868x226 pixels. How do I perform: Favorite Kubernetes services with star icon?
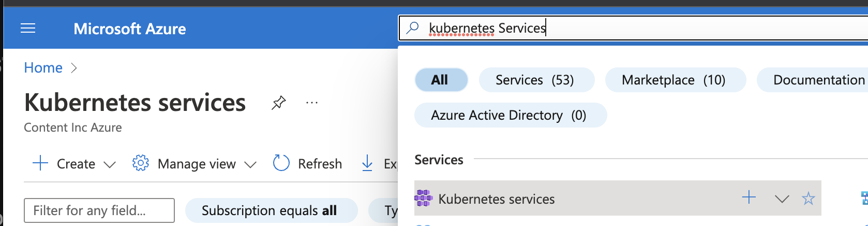pyautogui.click(x=808, y=198)
